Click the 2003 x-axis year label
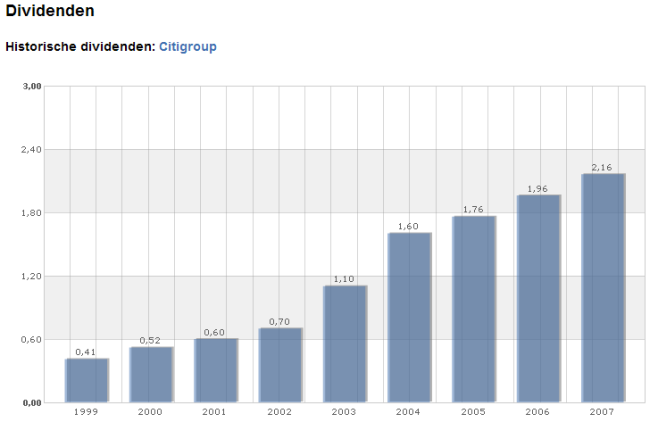This screenshot has width=650, height=422. [344, 412]
